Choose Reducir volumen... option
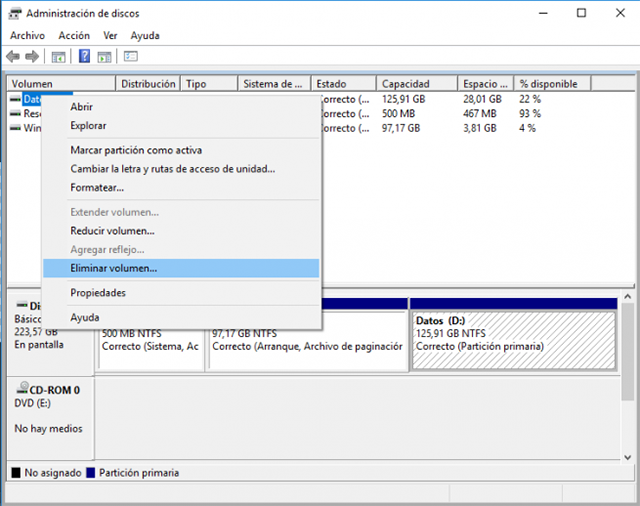 (x=180, y=231)
